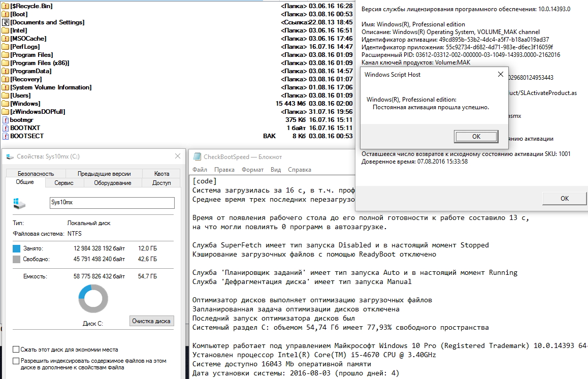The height and width of the screenshot is (379, 588).
Task: Click the 'Дата установки системы' line
Action: pyautogui.click(x=296, y=373)
